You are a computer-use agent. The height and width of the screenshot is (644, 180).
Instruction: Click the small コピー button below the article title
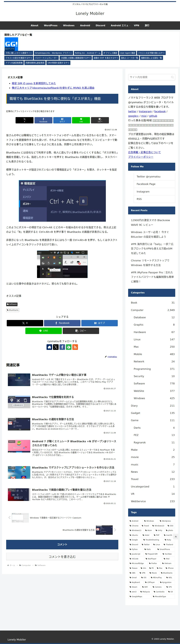(x=100, y=120)
